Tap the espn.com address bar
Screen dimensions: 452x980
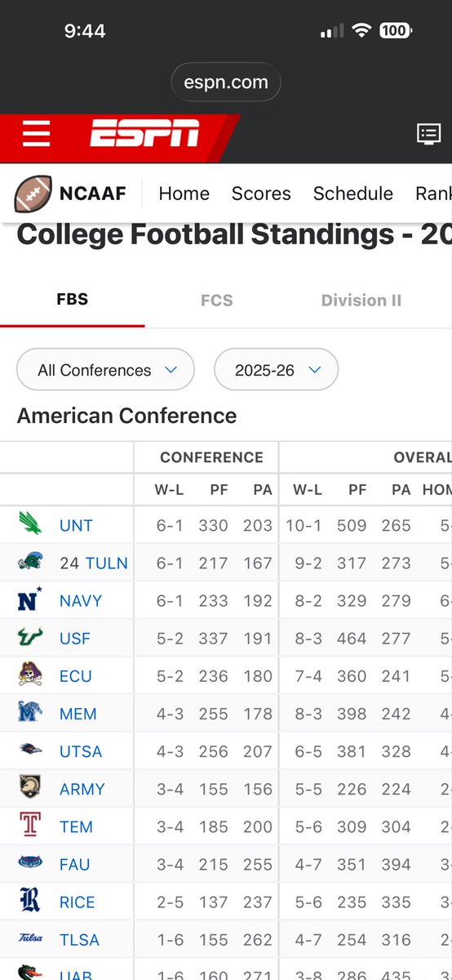coord(226,82)
